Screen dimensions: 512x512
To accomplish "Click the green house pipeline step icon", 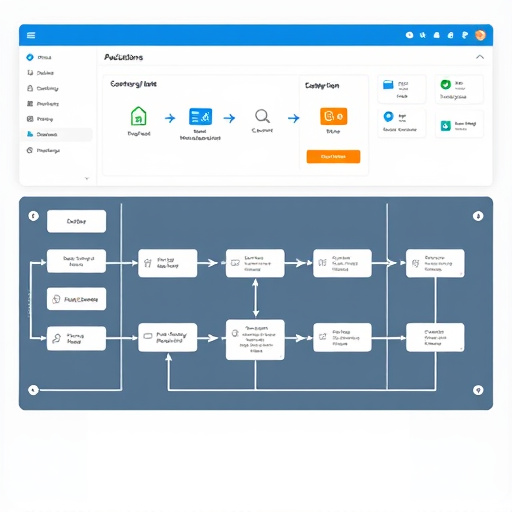I will [138, 116].
